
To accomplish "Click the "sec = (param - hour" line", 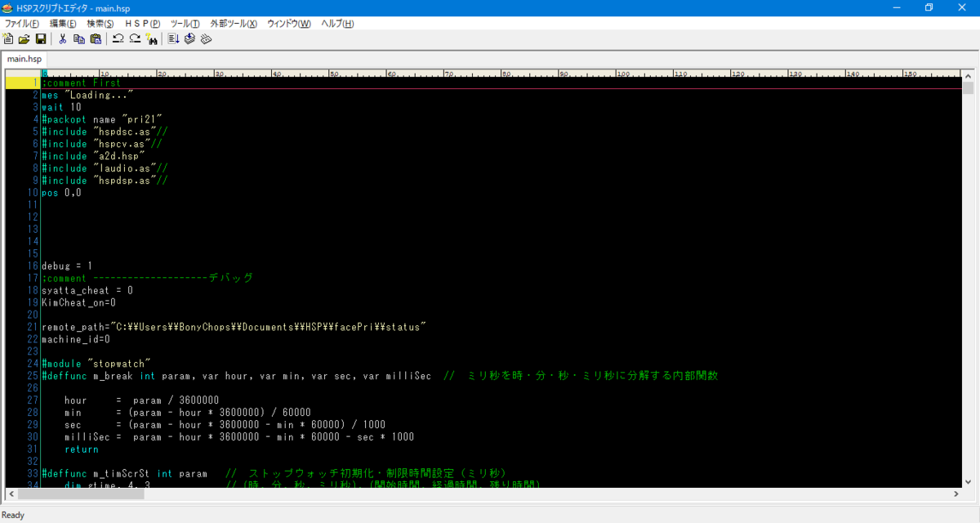I will click(x=225, y=425).
